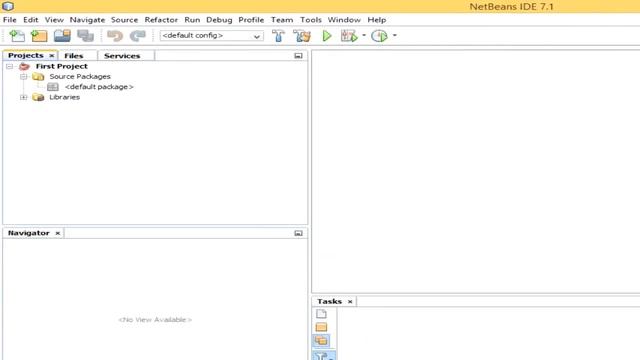Click the New Project toolbar icon
The width and height of the screenshot is (640, 360).
point(39,36)
